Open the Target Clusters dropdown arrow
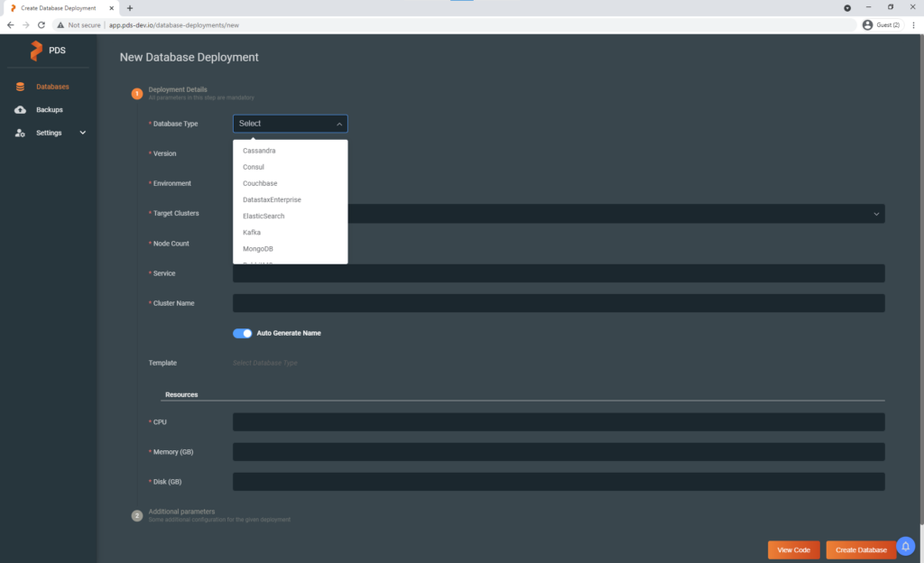The width and height of the screenshot is (924, 563). [876, 214]
